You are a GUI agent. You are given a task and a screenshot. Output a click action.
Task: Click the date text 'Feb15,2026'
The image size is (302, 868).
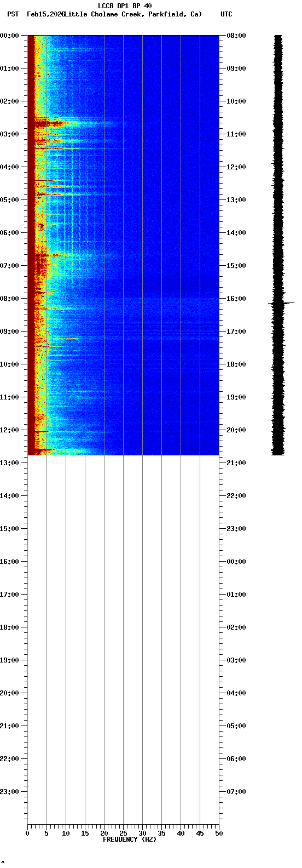pyautogui.click(x=46, y=14)
